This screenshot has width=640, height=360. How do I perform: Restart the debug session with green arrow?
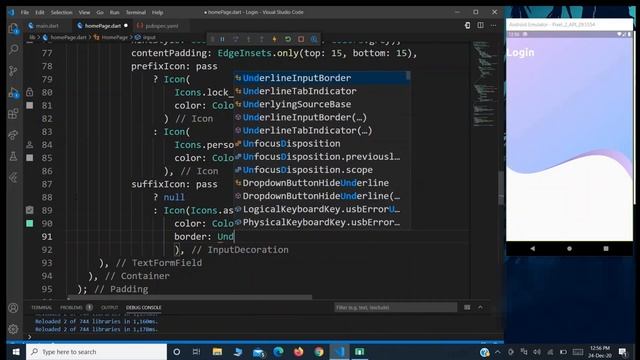pos(288,39)
